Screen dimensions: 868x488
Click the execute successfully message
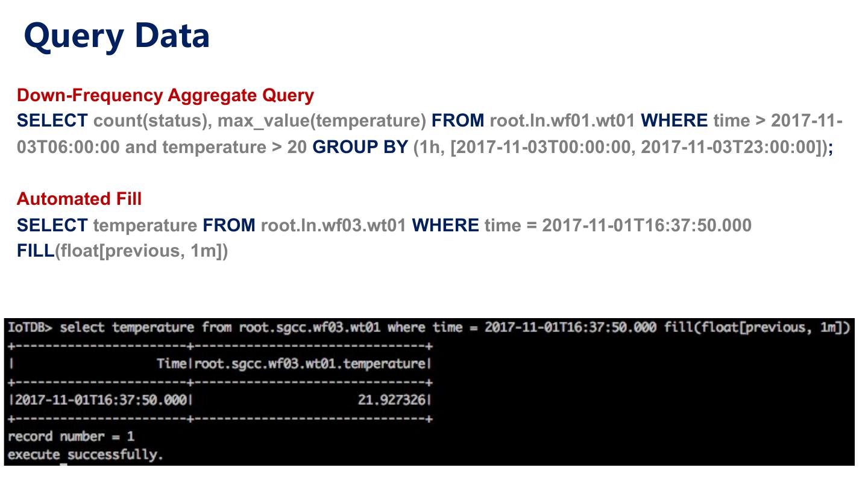pos(85,454)
